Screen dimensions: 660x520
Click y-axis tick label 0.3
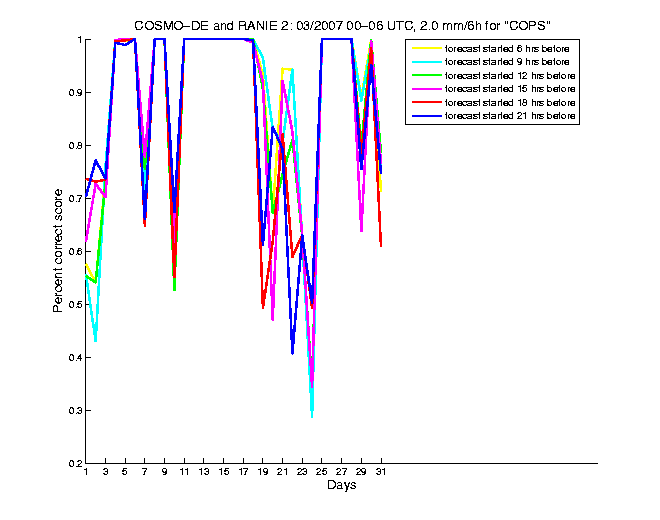[x=75, y=411]
